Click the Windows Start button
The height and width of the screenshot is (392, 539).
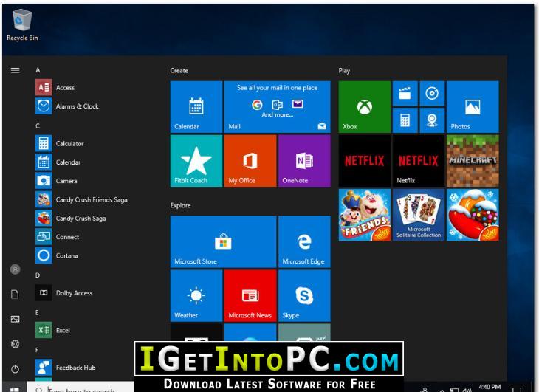[x=14, y=387]
